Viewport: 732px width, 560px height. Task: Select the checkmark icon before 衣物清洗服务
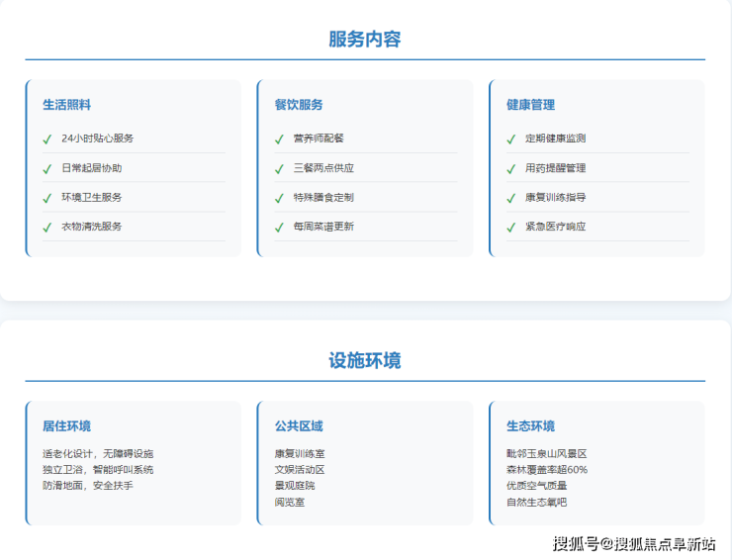click(x=46, y=228)
